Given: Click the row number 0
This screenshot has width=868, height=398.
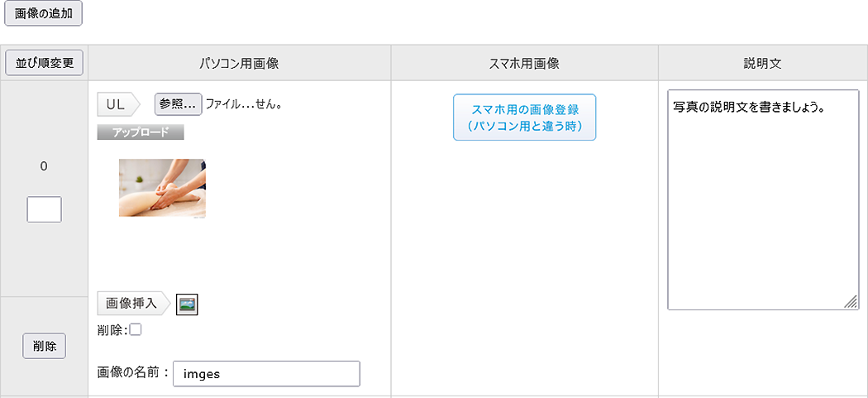Looking at the screenshot, I should tap(44, 166).
